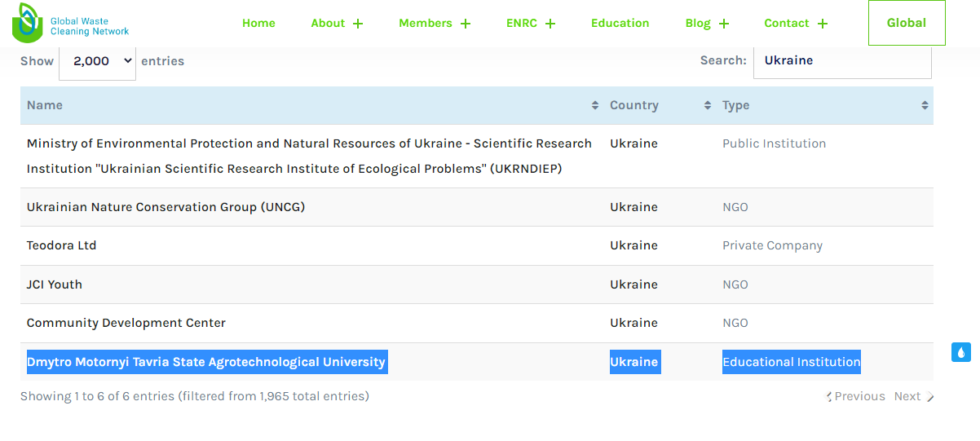The image size is (980, 441).
Task: Expand the Blog menu plus icon
Action: (724, 24)
